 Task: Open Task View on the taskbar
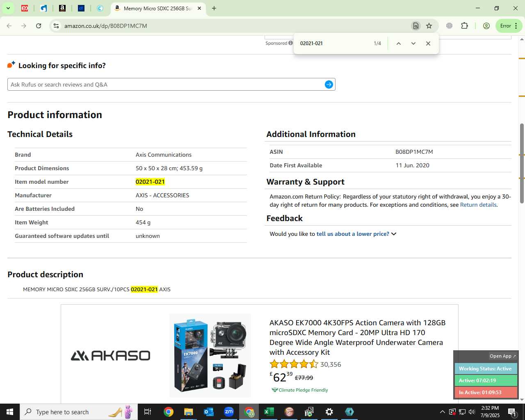coord(148,412)
